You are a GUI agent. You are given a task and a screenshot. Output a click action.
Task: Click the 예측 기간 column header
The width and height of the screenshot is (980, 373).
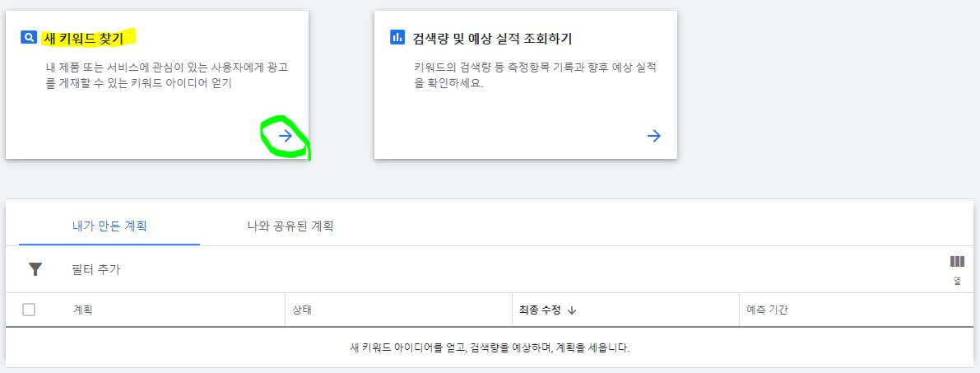tap(767, 310)
